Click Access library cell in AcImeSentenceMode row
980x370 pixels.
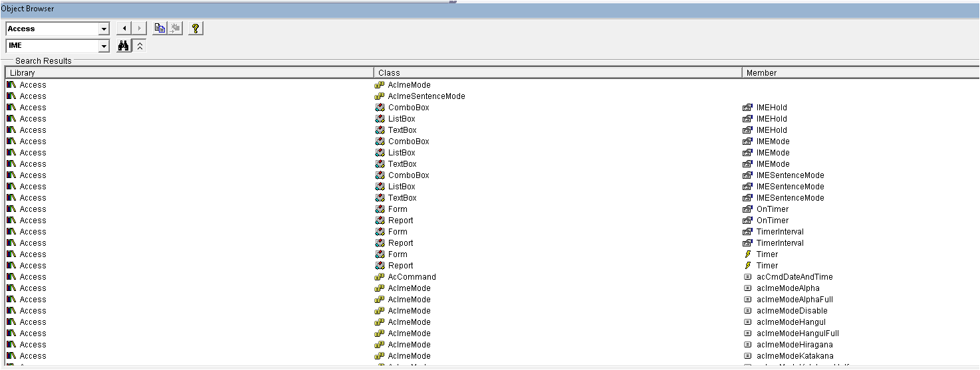(x=33, y=96)
